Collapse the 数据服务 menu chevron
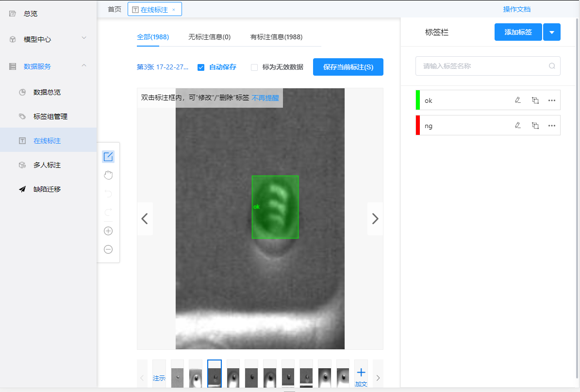The image size is (580, 392). (84, 65)
